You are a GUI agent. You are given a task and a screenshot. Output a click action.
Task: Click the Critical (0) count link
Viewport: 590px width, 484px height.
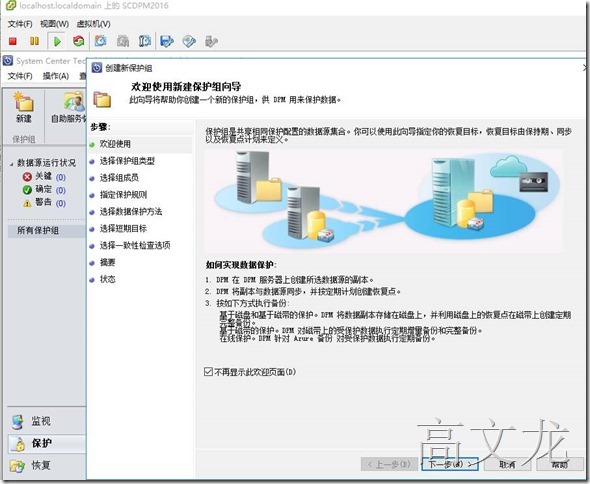tap(61, 177)
